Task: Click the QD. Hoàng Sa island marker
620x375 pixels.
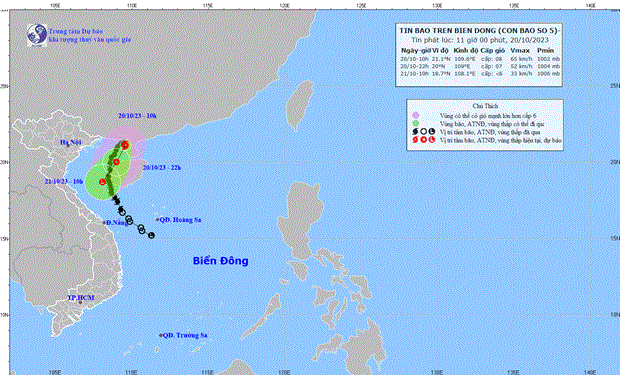Action: point(157,220)
